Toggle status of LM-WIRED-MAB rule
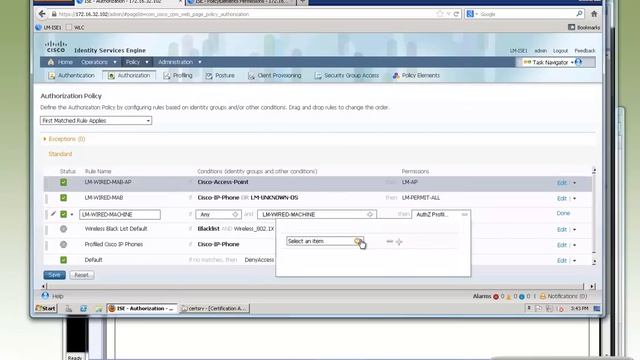Viewport: 640px width, 360px height. [63, 198]
